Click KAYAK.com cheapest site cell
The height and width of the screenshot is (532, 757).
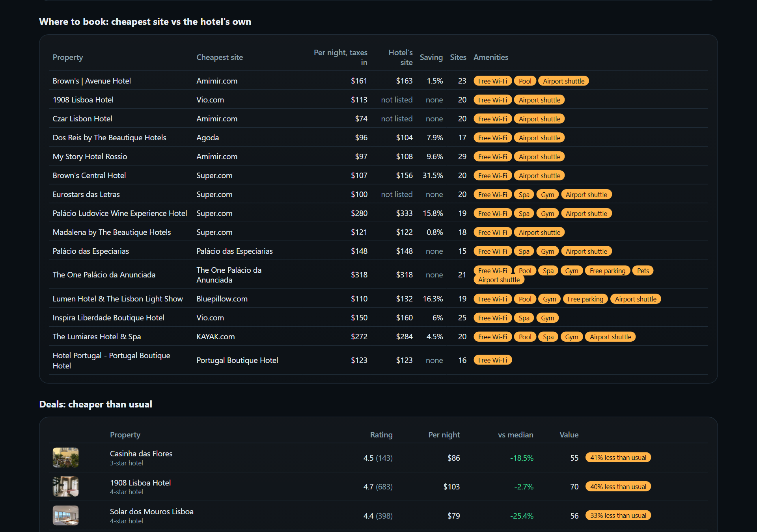(216, 337)
